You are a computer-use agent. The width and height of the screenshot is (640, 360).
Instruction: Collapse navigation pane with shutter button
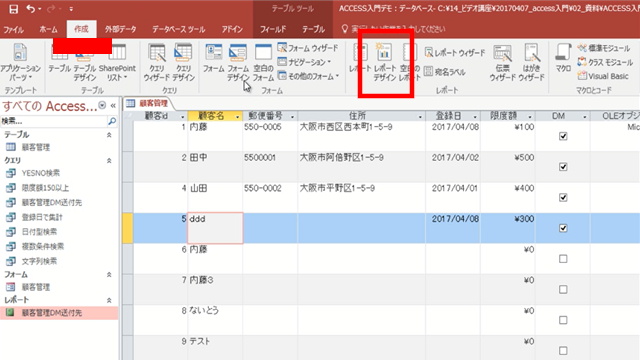coord(113,106)
